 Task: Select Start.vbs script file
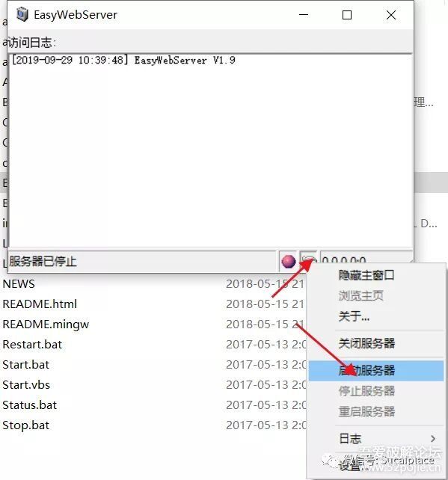(x=26, y=385)
